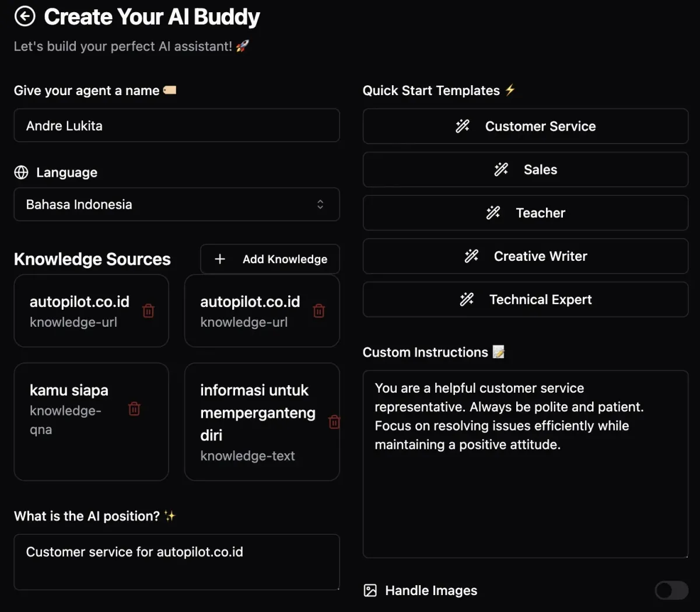Click the wand icon beside Technical Expert
Screen dimensions: 700x612
[x=467, y=300]
